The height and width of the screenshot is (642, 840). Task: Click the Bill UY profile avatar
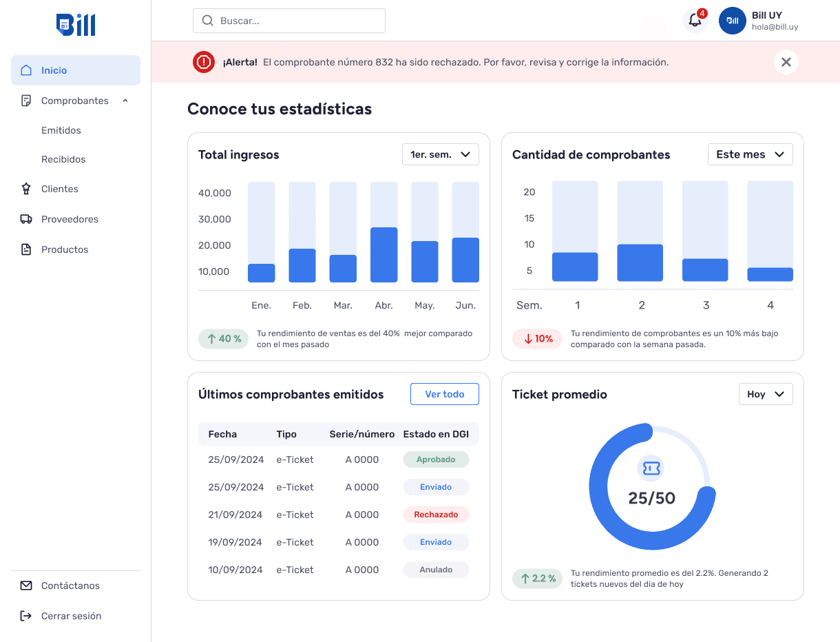pos(733,21)
